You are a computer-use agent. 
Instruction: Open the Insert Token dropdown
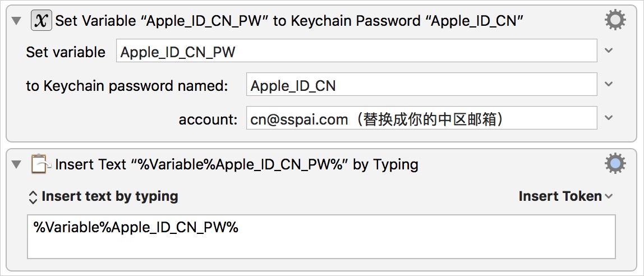[565, 196]
